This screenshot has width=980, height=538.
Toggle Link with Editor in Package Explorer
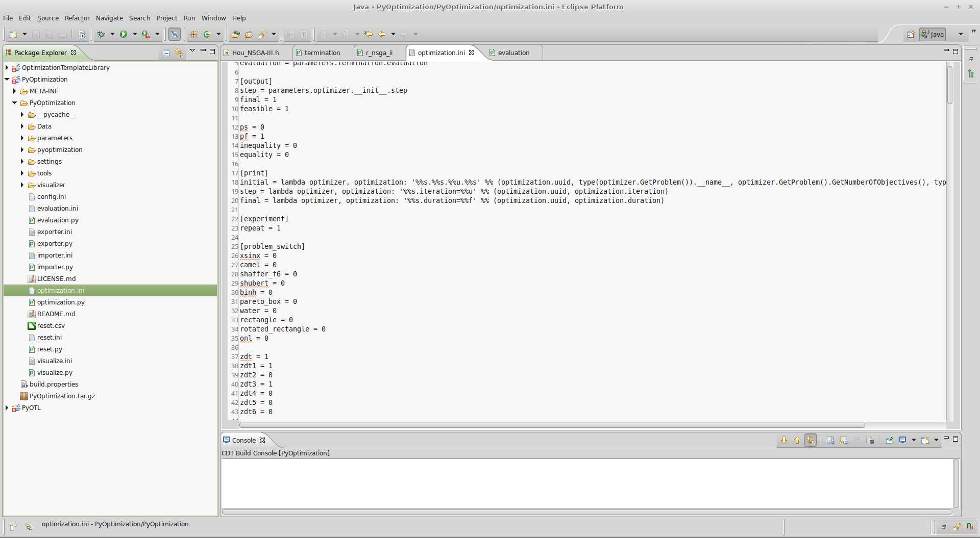click(179, 53)
